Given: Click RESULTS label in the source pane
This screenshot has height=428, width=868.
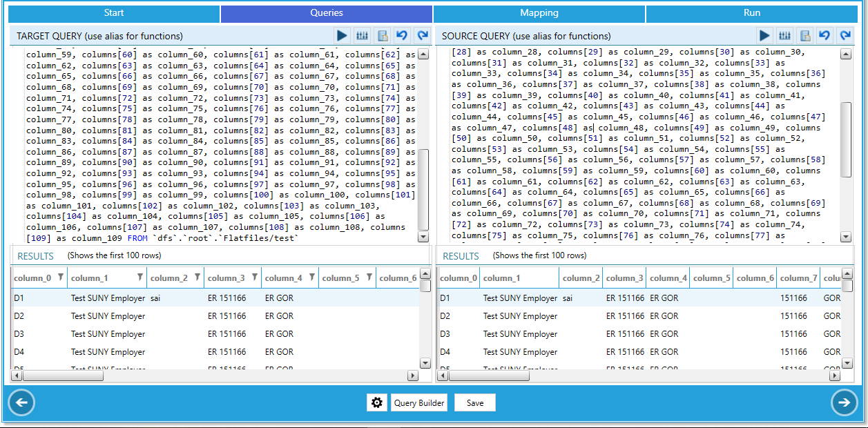Looking at the screenshot, I should pyautogui.click(x=461, y=256).
